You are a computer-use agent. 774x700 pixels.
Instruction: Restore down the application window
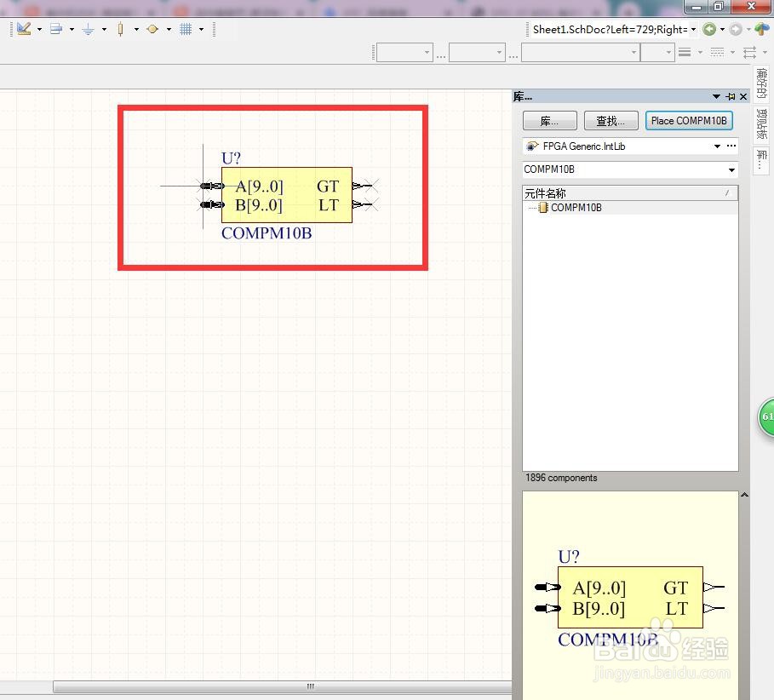[719, 7]
